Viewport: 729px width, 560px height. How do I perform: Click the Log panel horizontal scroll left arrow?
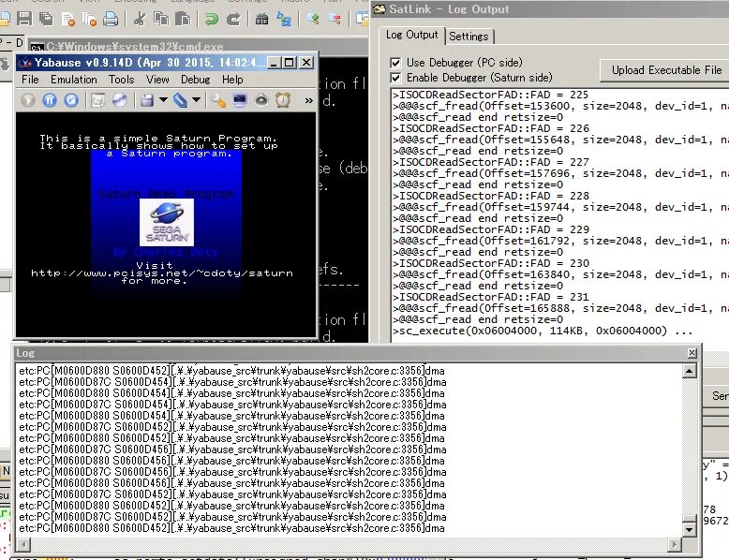point(23,544)
